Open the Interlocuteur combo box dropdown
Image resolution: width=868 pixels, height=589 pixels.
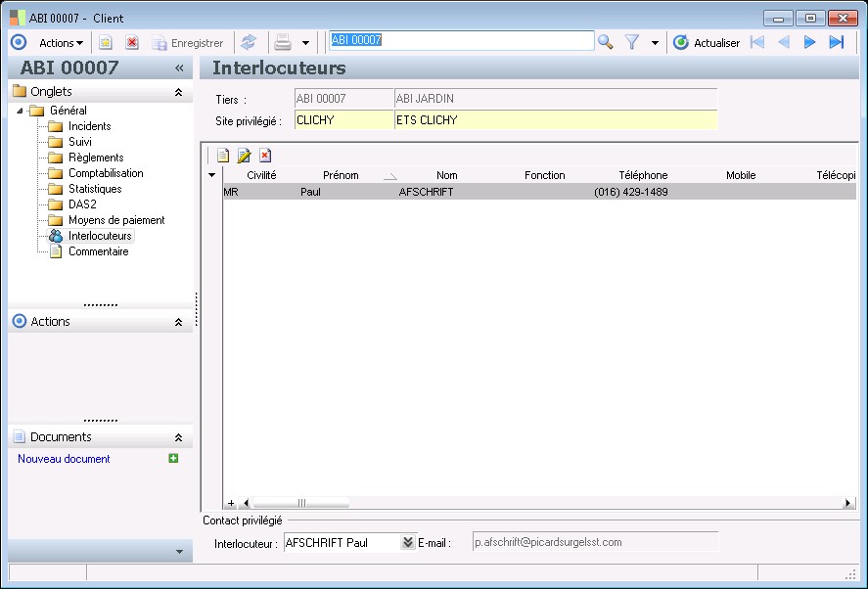[x=408, y=542]
